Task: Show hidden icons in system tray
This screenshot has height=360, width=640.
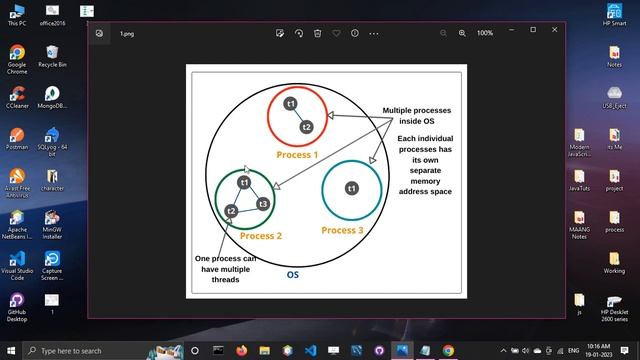Action: point(503,351)
